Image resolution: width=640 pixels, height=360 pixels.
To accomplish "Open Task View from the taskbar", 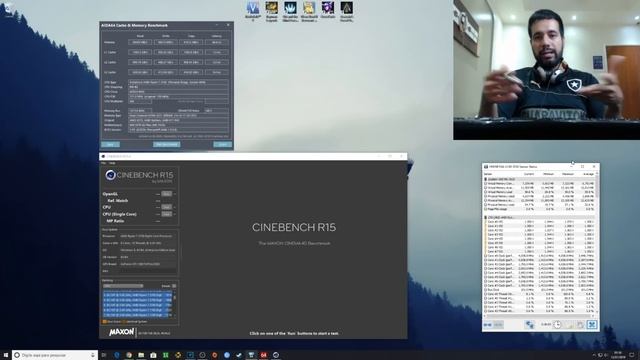I will coord(104,355).
